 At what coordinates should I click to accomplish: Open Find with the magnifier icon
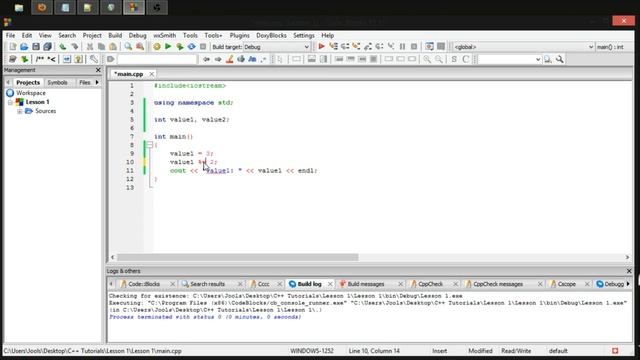(x=128, y=47)
